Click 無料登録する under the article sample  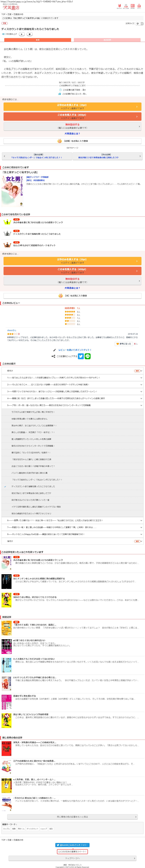[72, 126]
